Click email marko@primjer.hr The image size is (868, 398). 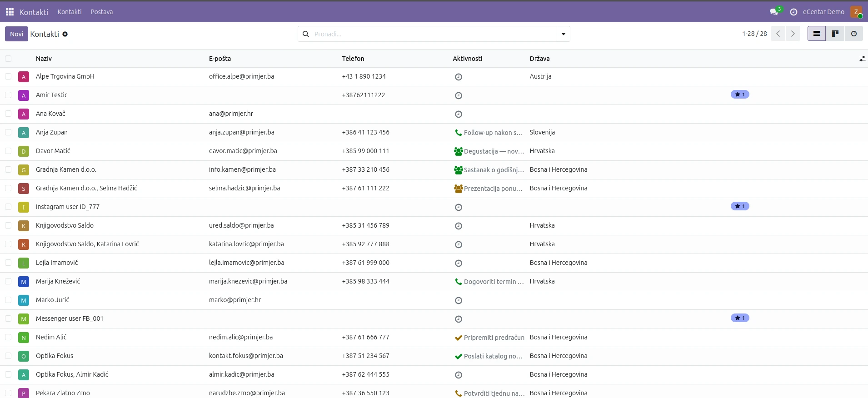(235, 300)
